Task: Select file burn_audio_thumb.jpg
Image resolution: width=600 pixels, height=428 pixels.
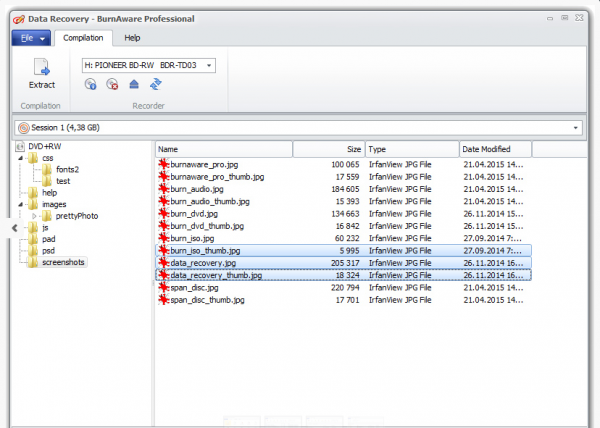Action: [210, 201]
